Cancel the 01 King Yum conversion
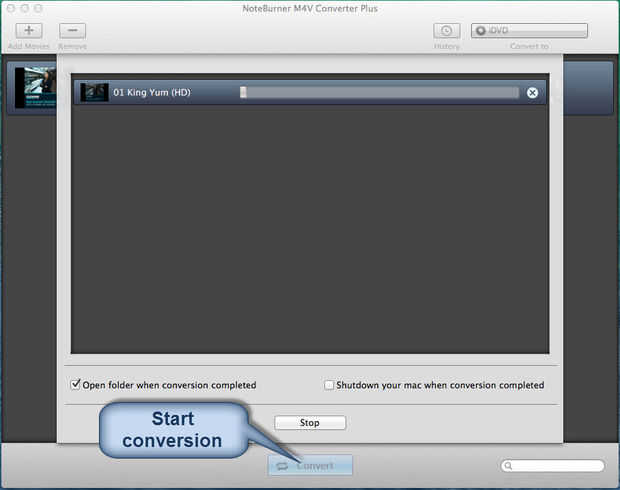Screen dimensions: 620x490 pyautogui.click(x=532, y=93)
